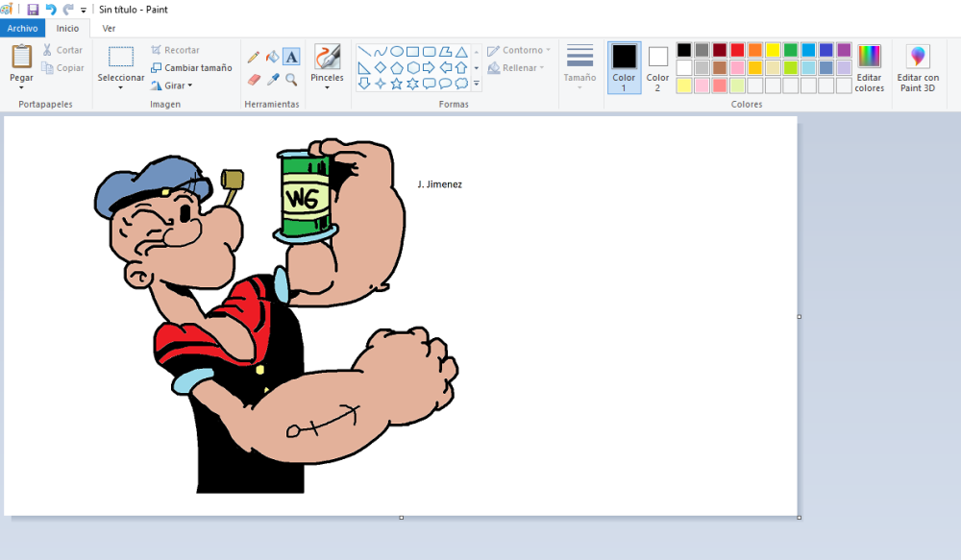Select the Eraser tool
Viewport: 961px width, 560px height.
click(x=253, y=80)
